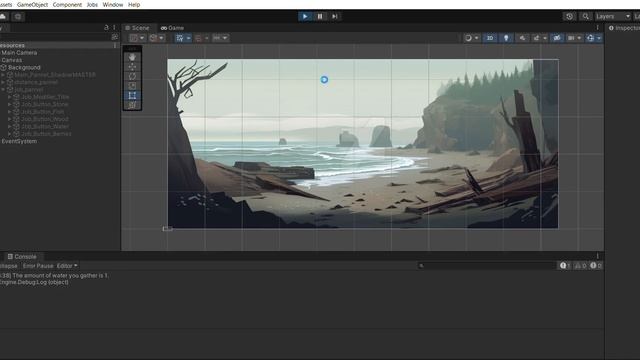
Task: Select the Rotate tool
Action: [x=132, y=76]
